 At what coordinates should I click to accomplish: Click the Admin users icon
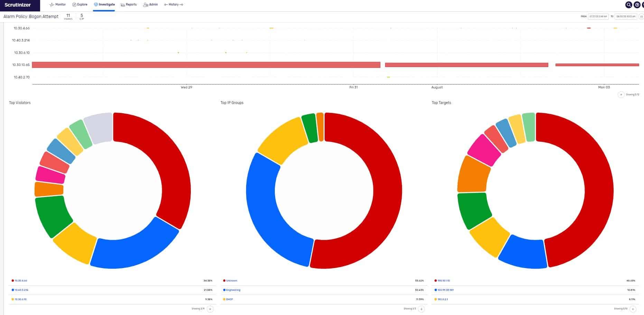coord(146,5)
